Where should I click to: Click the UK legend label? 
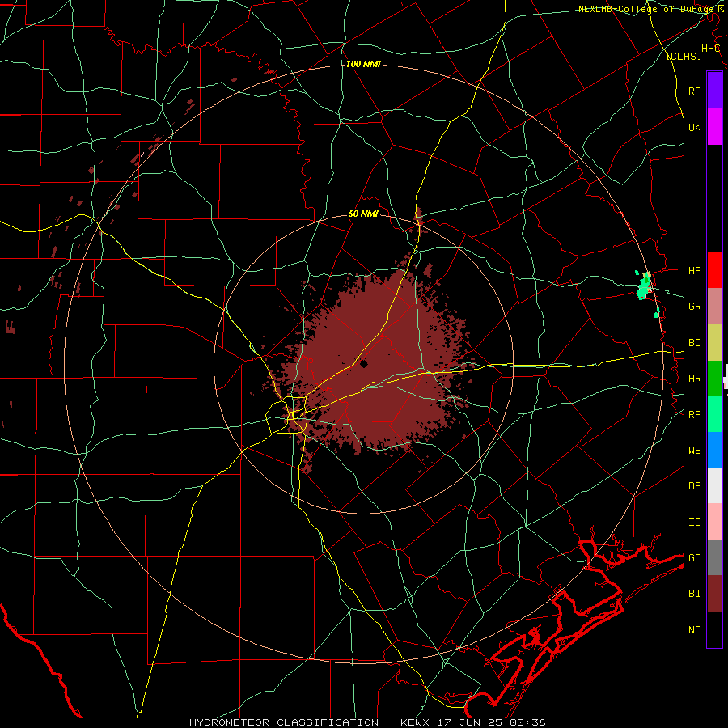point(694,127)
